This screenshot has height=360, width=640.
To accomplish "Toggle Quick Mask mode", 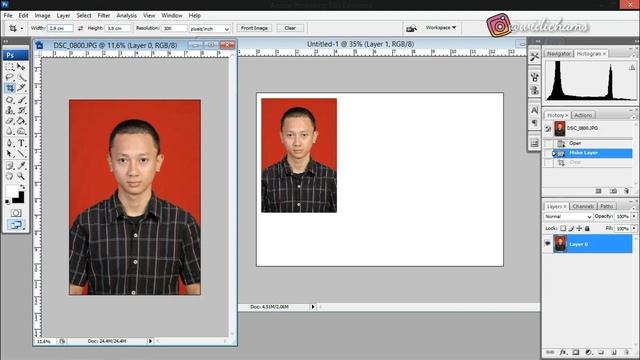I will pyautogui.click(x=16, y=213).
